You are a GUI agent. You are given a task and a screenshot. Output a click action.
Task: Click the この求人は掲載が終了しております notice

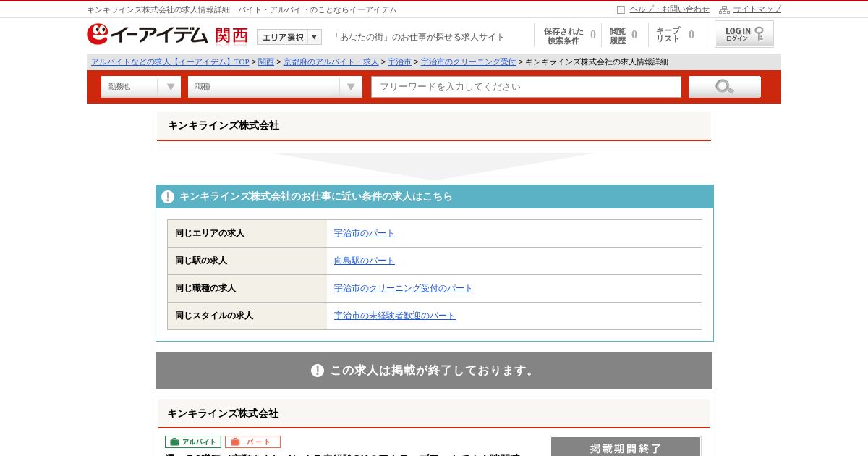click(434, 371)
